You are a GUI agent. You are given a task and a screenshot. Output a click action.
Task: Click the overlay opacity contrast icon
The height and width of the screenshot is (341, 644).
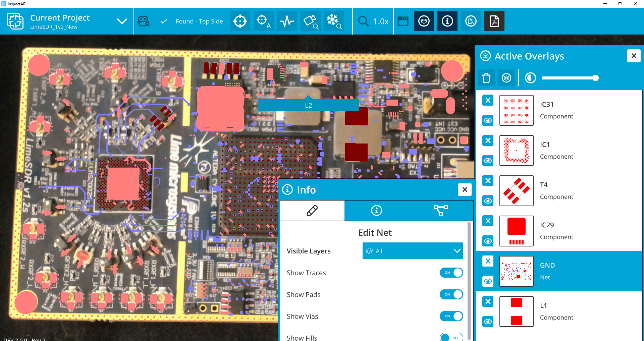pos(530,78)
